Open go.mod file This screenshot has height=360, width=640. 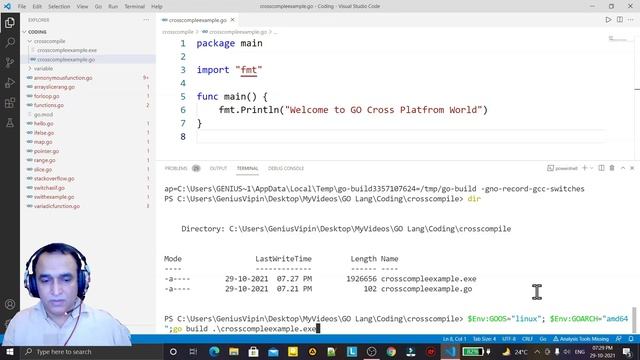click(43, 114)
